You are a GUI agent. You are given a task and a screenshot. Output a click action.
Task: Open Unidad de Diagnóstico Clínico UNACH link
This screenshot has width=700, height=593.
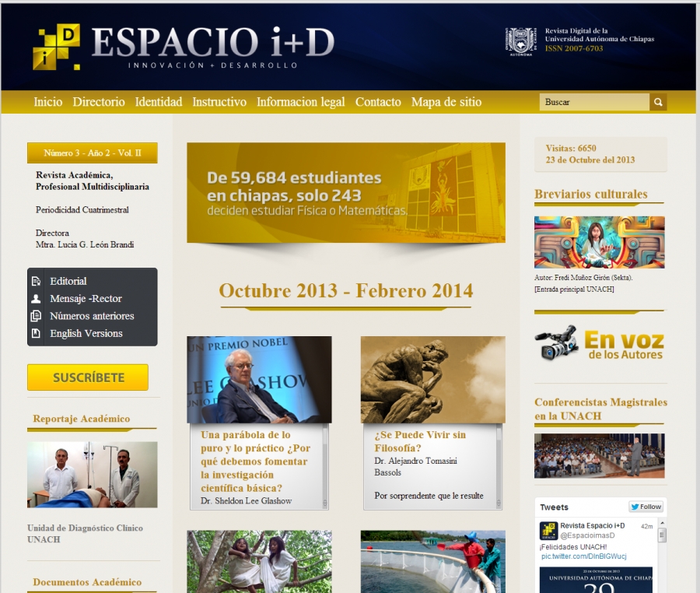click(x=86, y=534)
